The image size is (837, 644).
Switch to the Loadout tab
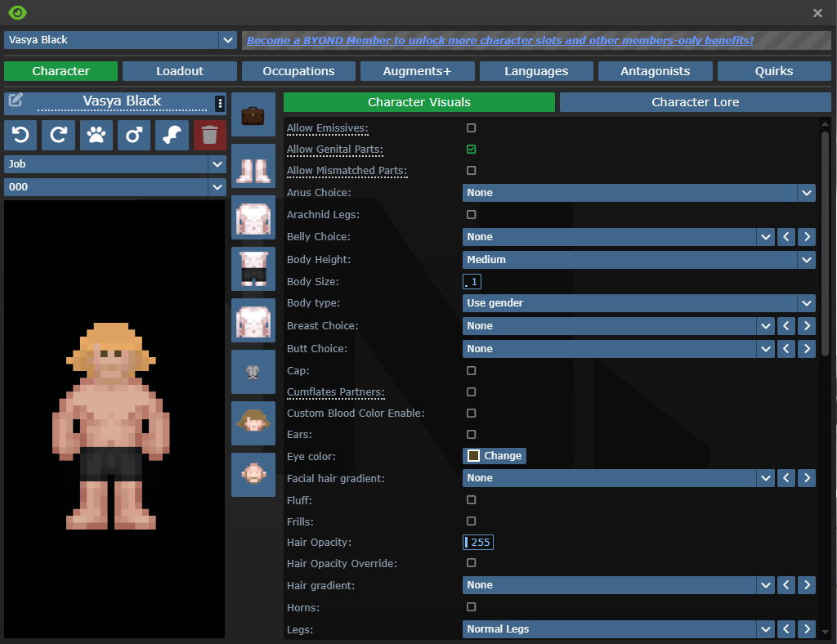pyautogui.click(x=180, y=71)
